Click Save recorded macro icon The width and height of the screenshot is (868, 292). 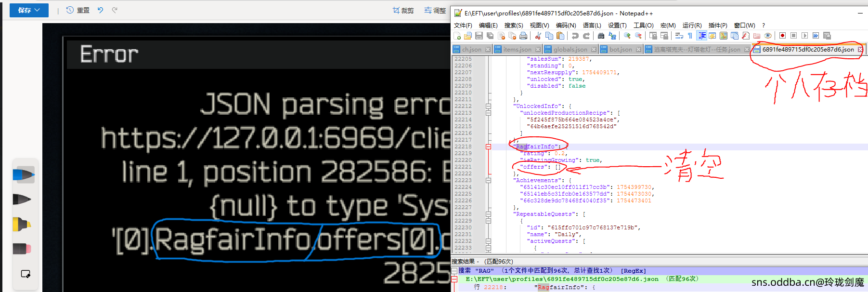827,36
